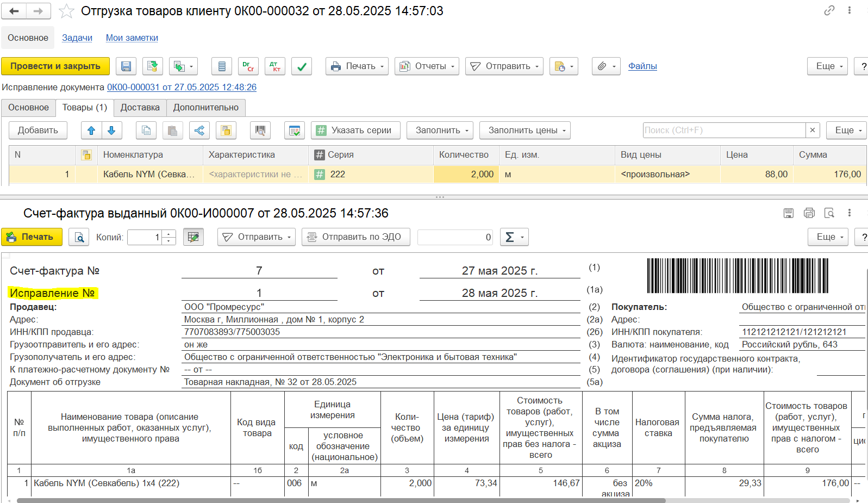868x503 pixels.
Task: Open print preview magnifier icon in invoice
Action: [x=79, y=237]
